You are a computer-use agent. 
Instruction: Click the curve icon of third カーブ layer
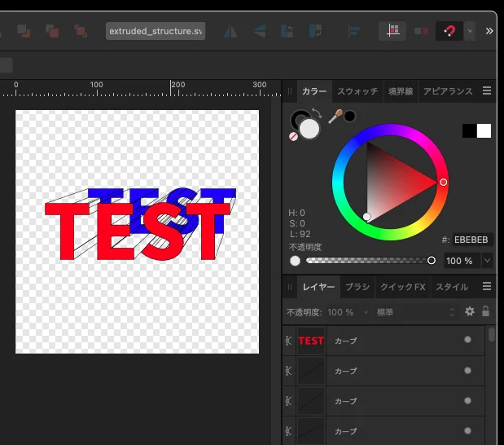point(288,401)
